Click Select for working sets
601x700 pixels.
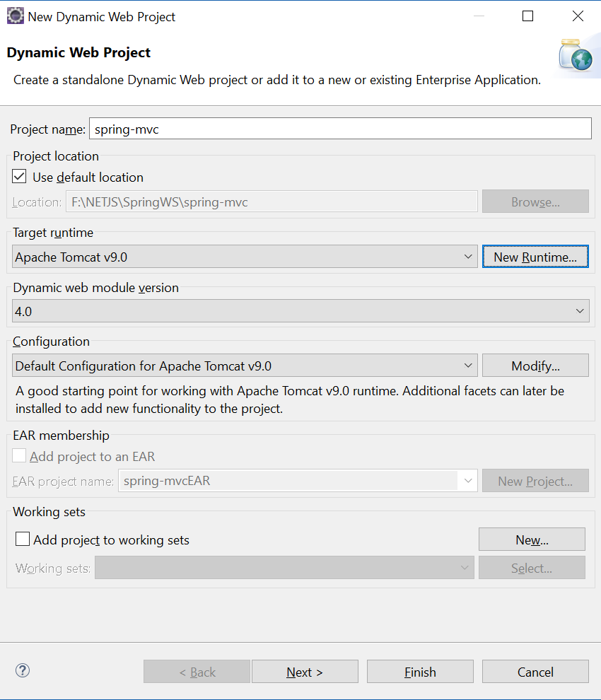[x=532, y=568]
